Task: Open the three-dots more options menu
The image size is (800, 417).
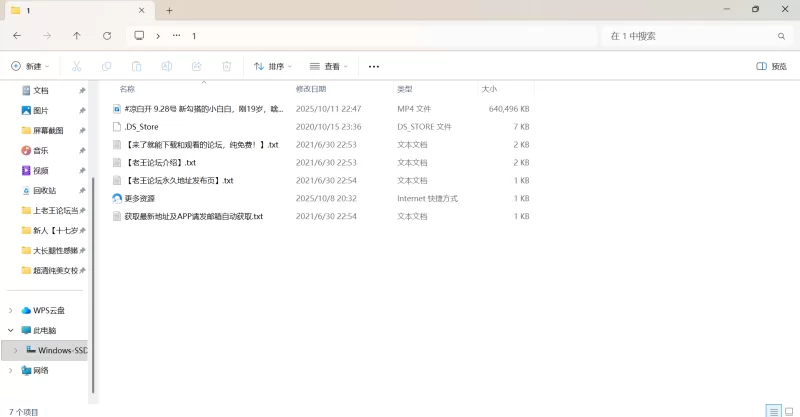Action: (374, 66)
